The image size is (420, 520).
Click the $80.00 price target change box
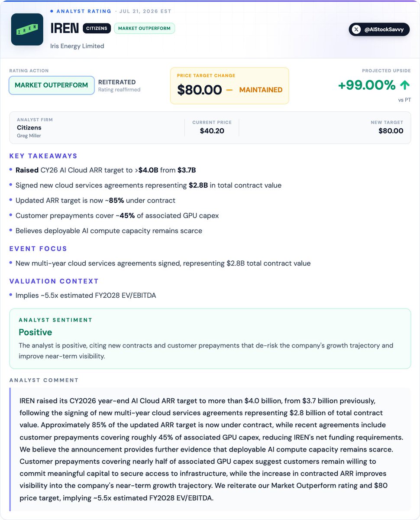click(x=229, y=86)
